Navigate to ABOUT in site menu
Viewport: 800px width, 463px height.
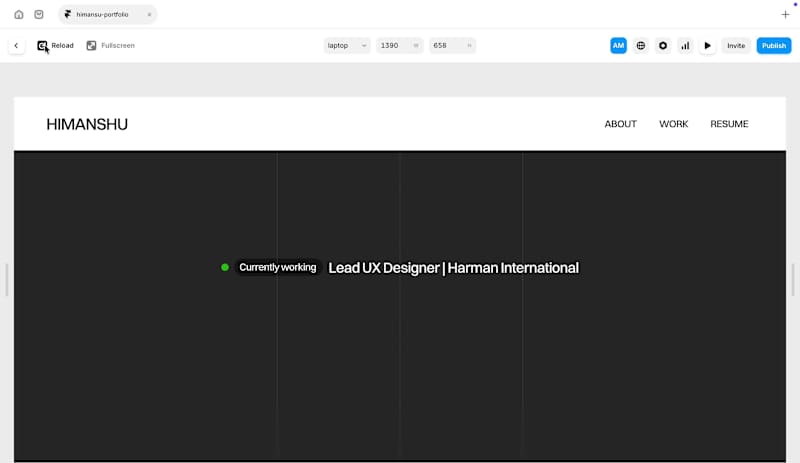click(620, 124)
